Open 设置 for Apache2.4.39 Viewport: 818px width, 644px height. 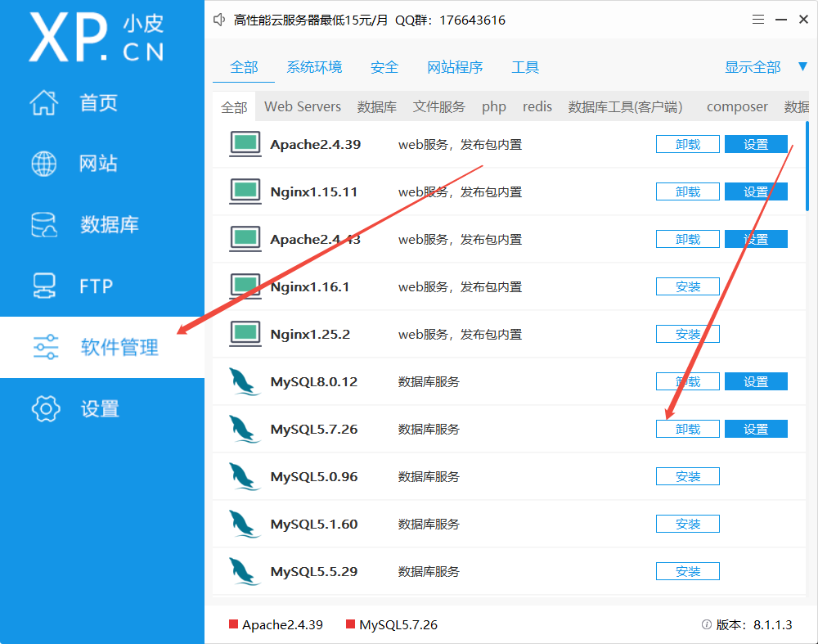coord(756,144)
